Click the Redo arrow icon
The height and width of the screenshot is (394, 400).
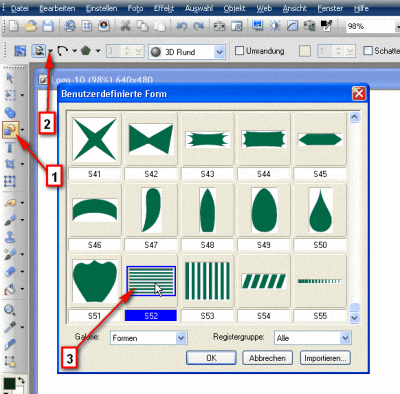[x=199, y=26]
